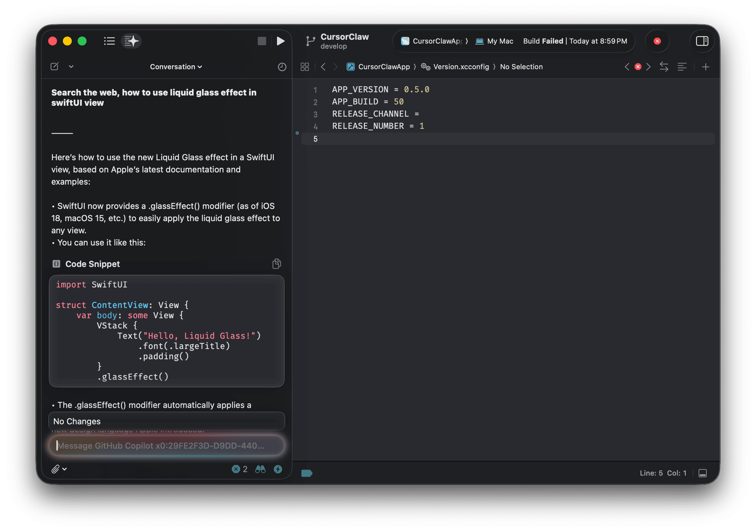
Task: Click the Build Failed status text
Action: coord(543,41)
